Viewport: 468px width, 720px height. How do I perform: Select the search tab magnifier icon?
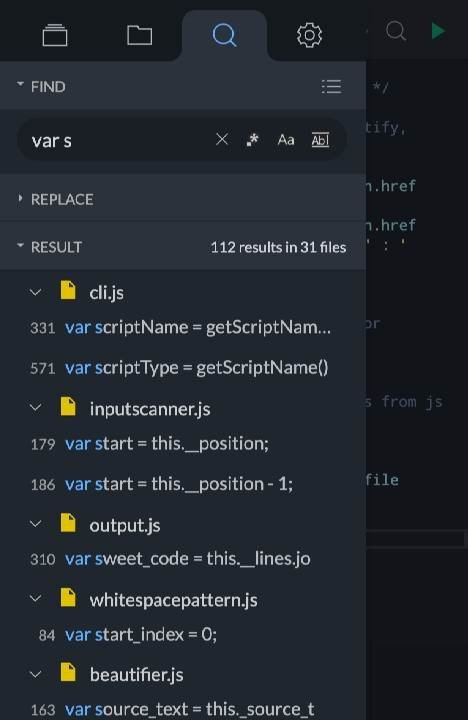point(225,35)
